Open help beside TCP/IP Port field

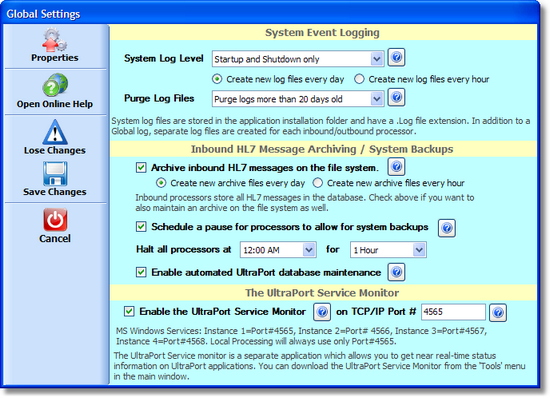(x=498, y=312)
